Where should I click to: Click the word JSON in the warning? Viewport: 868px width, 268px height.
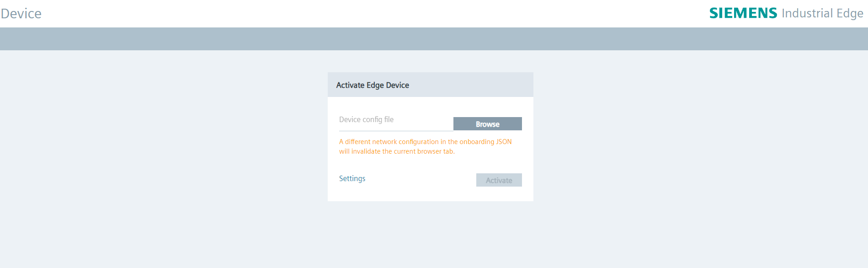pos(504,142)
